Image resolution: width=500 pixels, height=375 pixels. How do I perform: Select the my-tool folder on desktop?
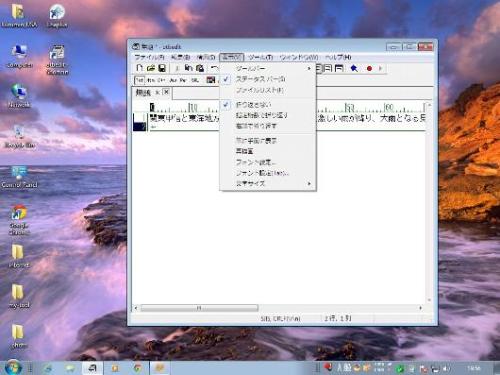point(19,296)
